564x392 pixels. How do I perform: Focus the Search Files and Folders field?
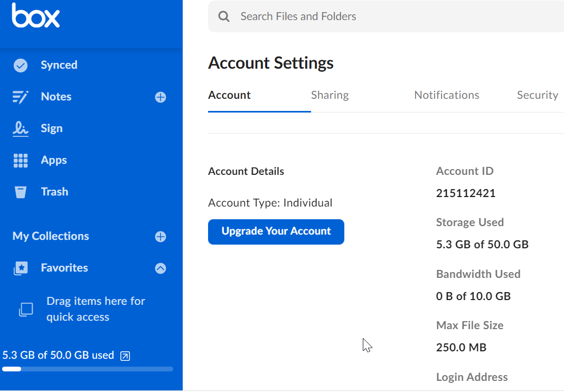pos(386,16)
